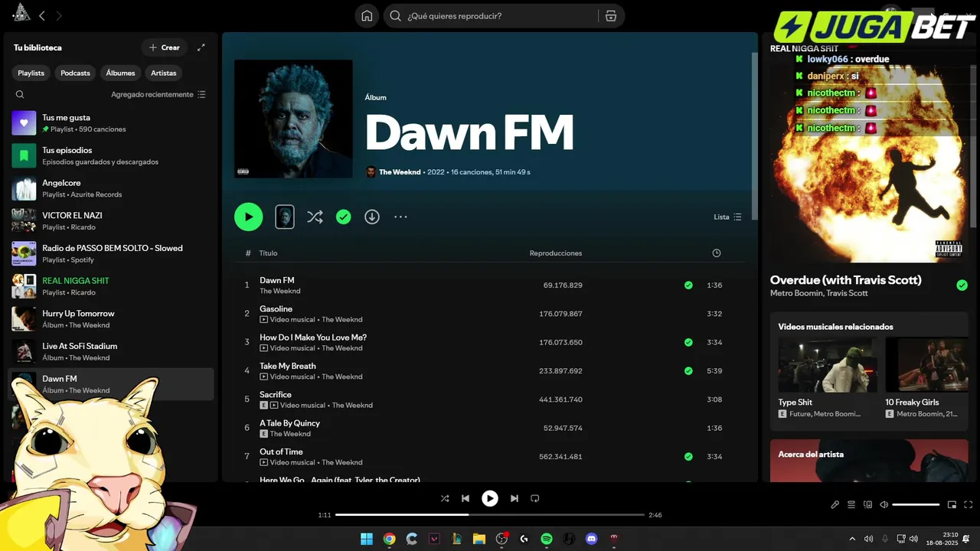Click The Weeknd artist link under album title

click(x=400, y=172)
